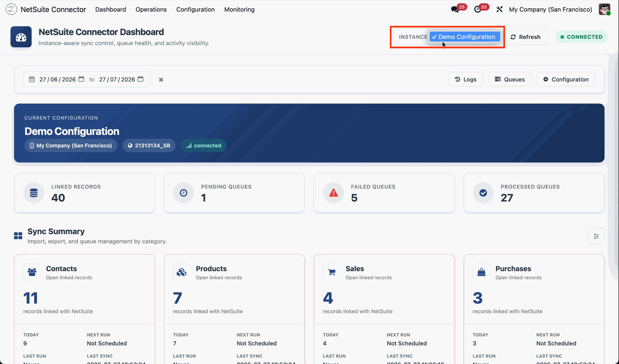Open the Queues button
This screenshot has height=364, width=619.
(510, 79)
